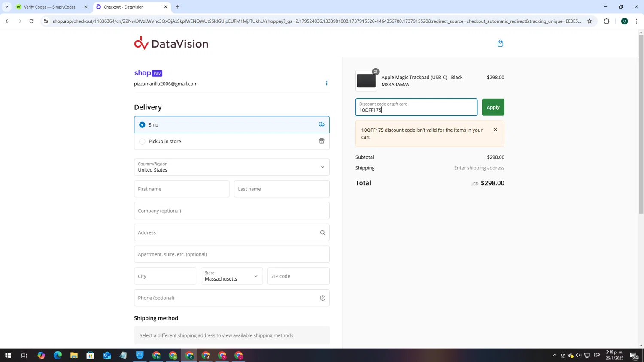Screen dimensions: 644x362
Task: Open browser extensions menu
Action: pyautogui.click(x=607, y=21)
